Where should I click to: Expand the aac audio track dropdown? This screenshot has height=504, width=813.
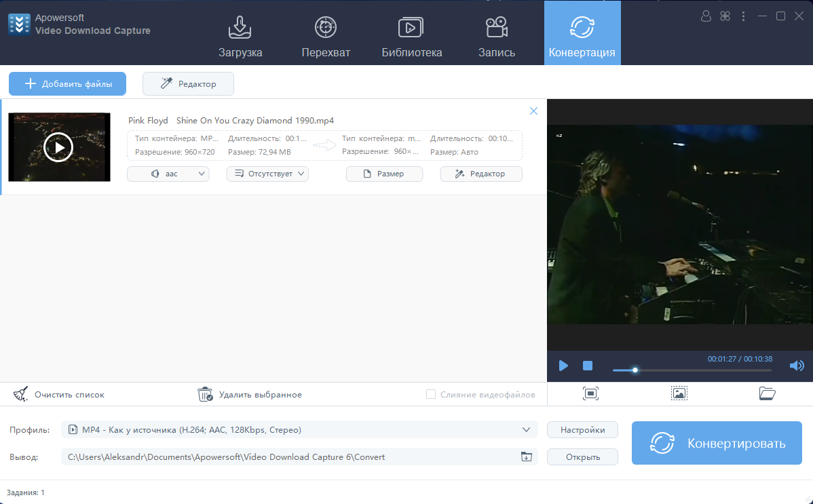(x=168, y=174)
